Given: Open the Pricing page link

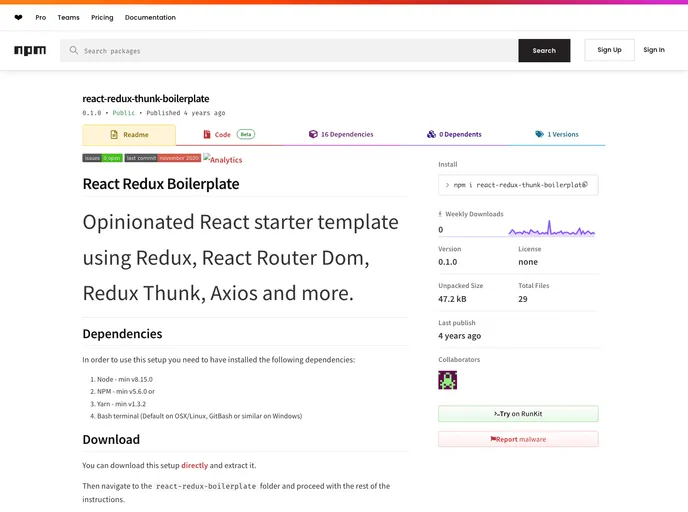Looking at the screenshot, I should tap(102, 18).
